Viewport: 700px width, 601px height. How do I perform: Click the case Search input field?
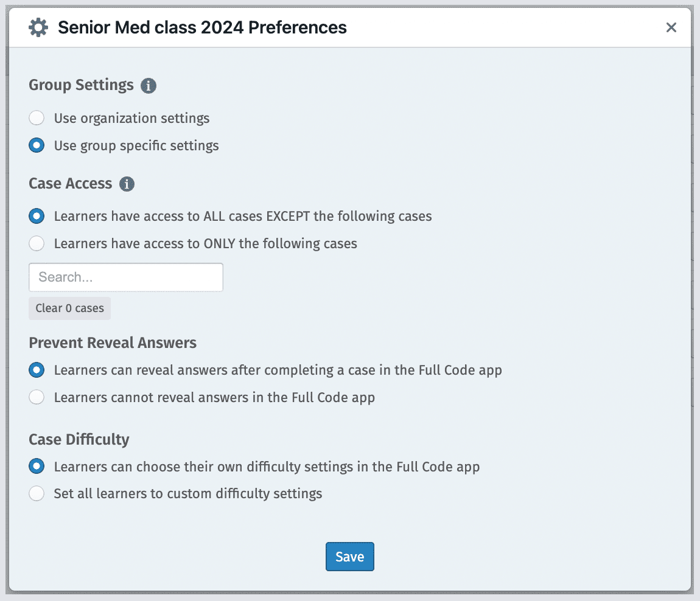point(125,277)
